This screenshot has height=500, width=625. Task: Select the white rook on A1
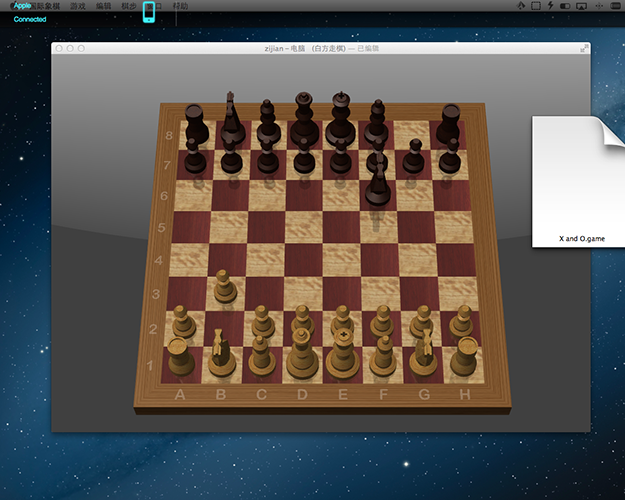[x=181, y=357]
